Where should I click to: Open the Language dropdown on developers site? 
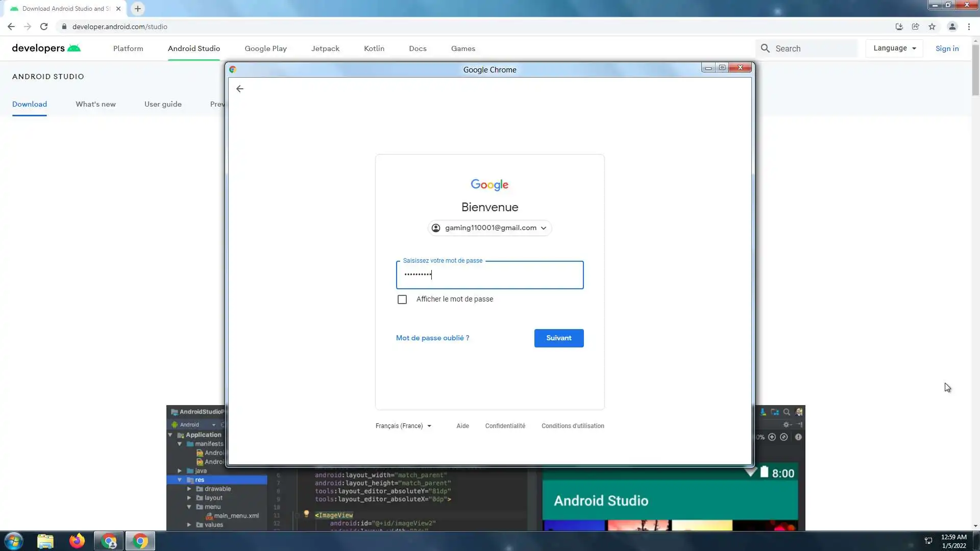(894, 48)
